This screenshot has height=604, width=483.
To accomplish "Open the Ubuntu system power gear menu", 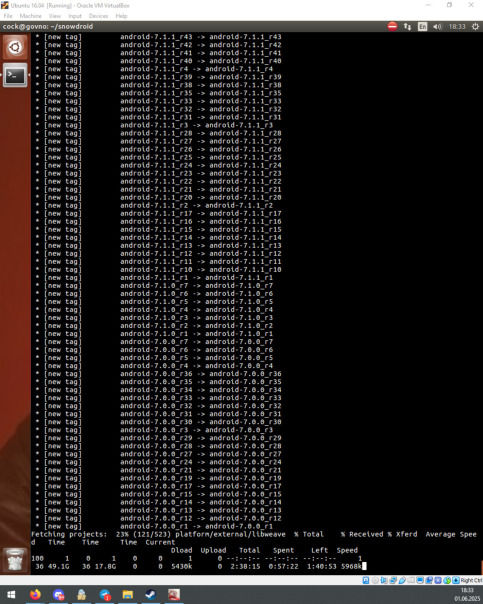I will tap(475, 26).
